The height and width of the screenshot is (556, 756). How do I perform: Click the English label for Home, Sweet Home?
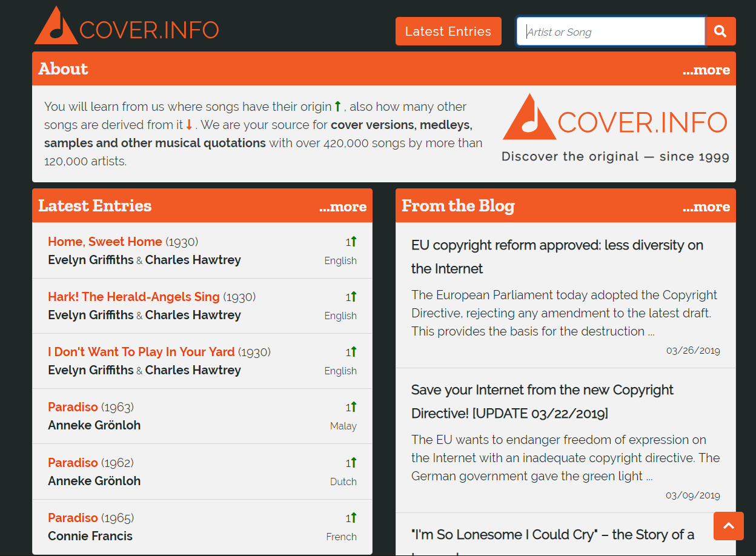click(x=340, y=261)
